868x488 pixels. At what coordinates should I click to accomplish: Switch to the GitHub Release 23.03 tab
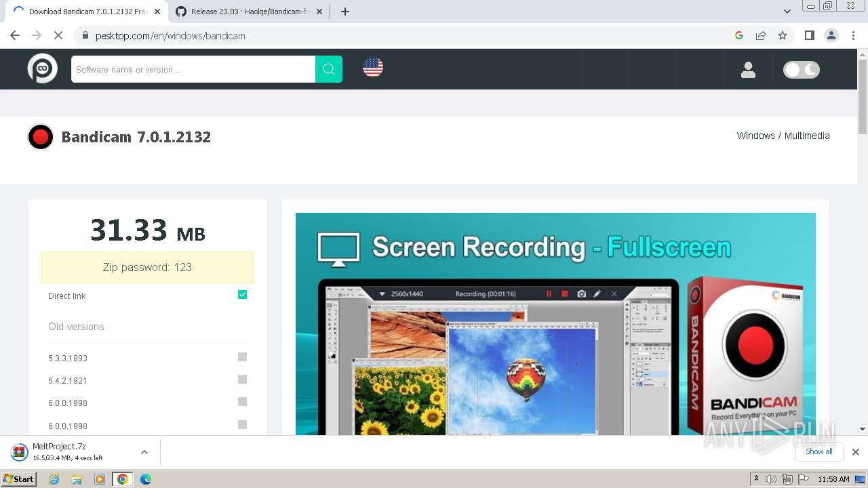pyautogui.click(x=248, y=12)
